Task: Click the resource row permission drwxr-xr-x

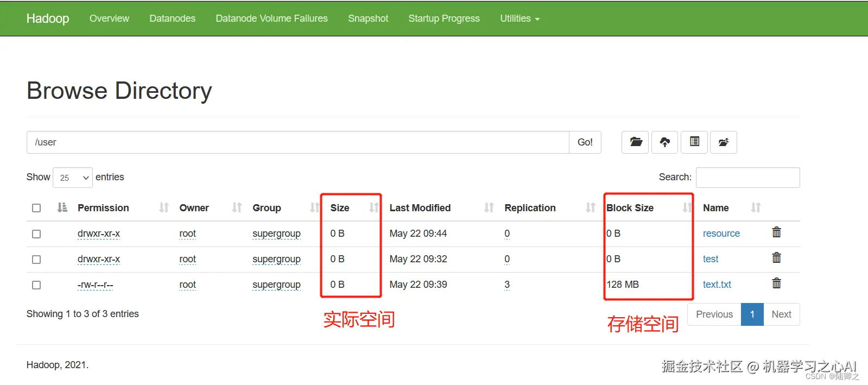Action: [x=99, y=233]
